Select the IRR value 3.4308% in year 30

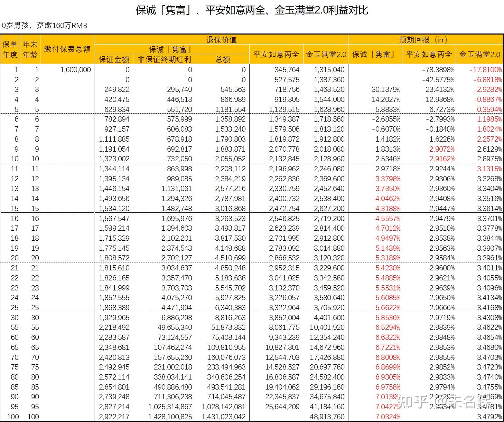pos(489,318)
